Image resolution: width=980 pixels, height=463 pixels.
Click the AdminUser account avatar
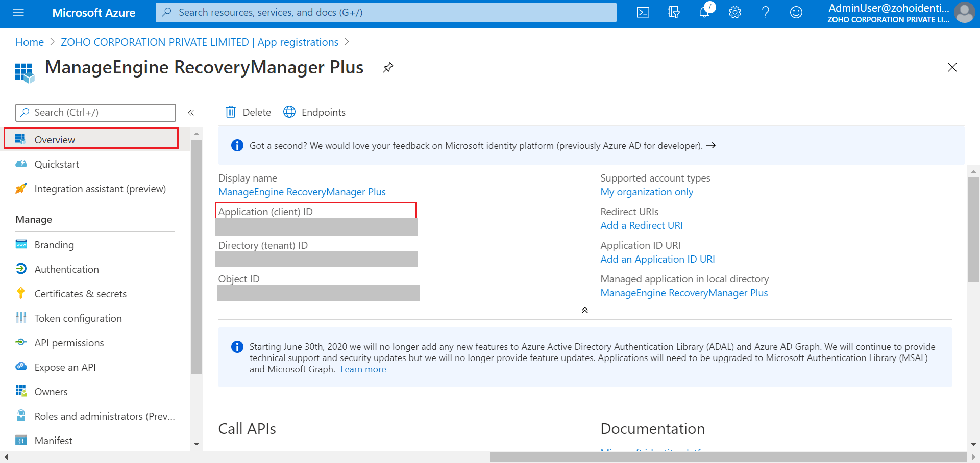coord(964,13)
